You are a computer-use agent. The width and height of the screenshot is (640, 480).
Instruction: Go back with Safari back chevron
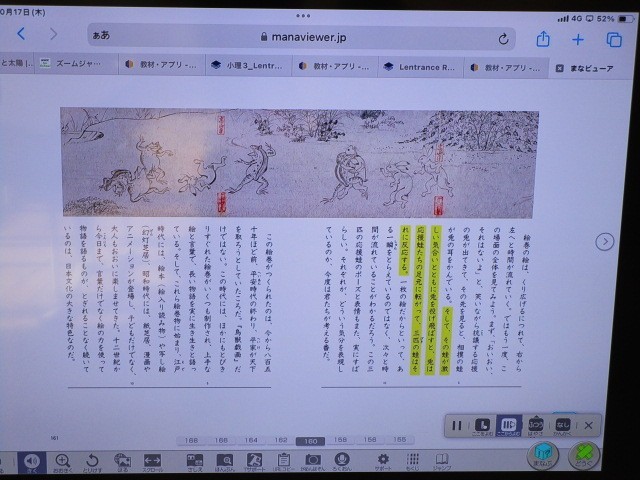point(21,38)
